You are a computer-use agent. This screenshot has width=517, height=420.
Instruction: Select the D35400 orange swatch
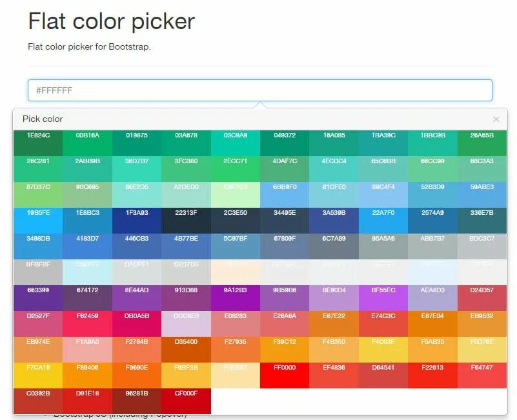[x=186, y=350]
